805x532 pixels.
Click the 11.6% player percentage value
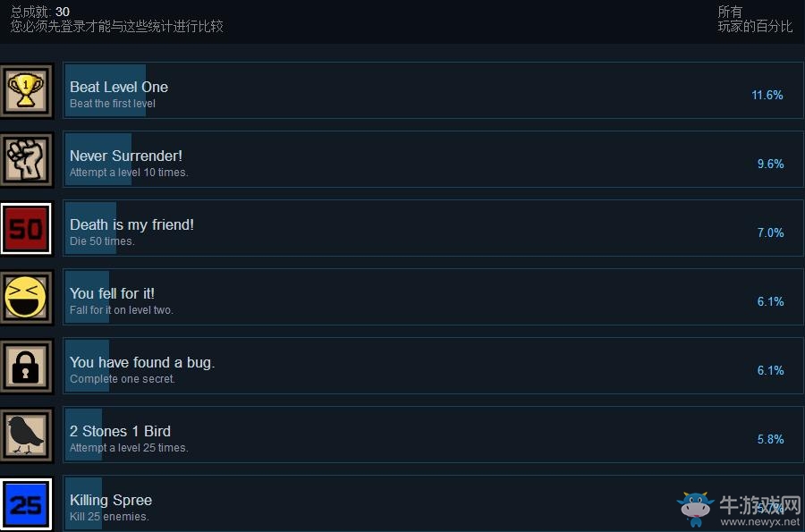point(767,95)
